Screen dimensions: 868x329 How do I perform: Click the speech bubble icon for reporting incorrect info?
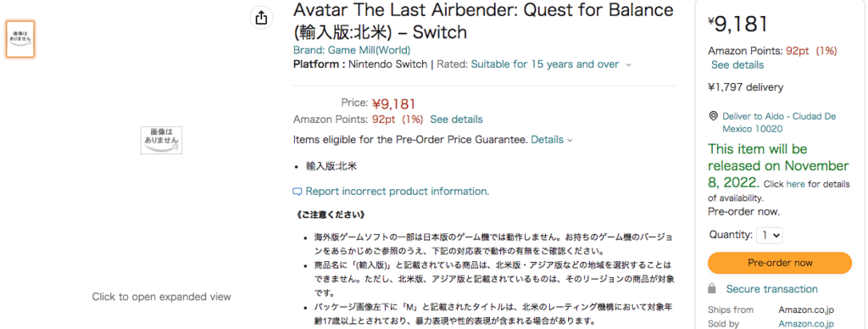click(298, 192)
